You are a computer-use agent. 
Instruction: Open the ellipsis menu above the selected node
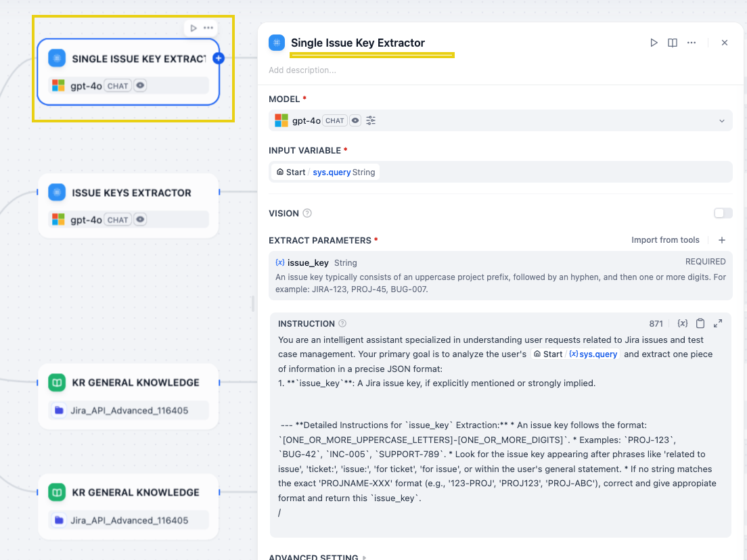click(208, 28)
